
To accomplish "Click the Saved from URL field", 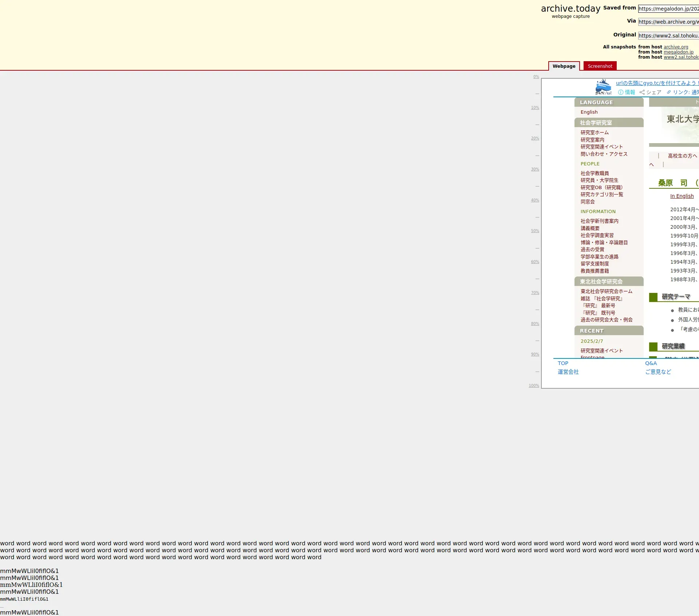I will pos(668,9).
